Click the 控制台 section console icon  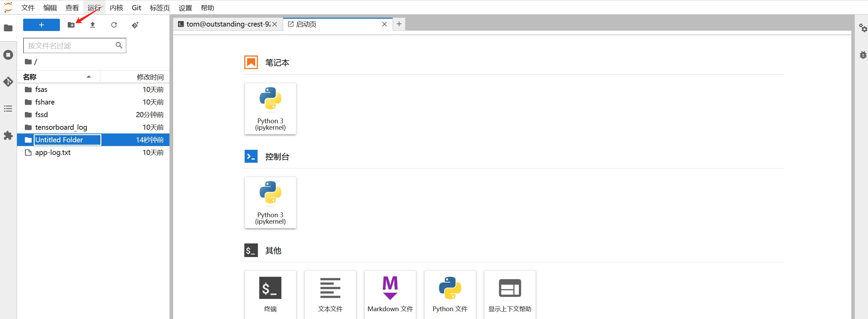click(251, 156)
